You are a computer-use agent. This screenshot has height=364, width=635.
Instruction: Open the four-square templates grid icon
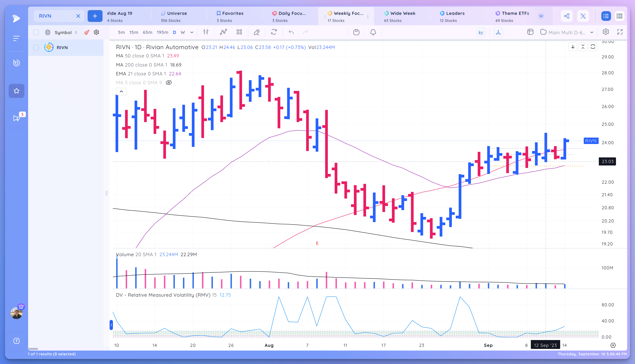239,32
